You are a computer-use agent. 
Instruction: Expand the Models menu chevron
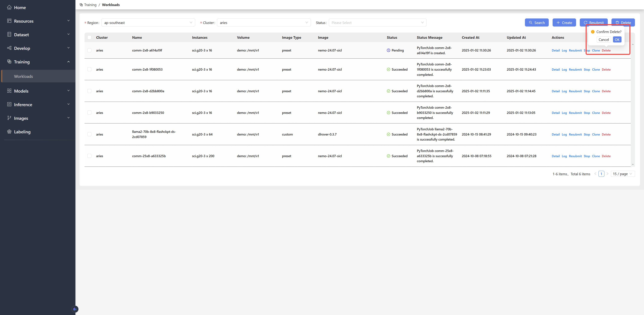click(68, 91)
